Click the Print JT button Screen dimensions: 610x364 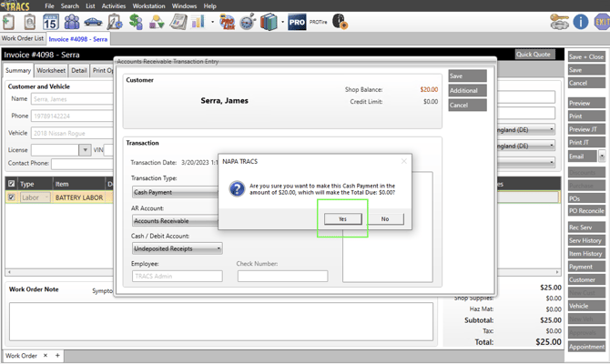pyautogui.click(x=586, y=142)
